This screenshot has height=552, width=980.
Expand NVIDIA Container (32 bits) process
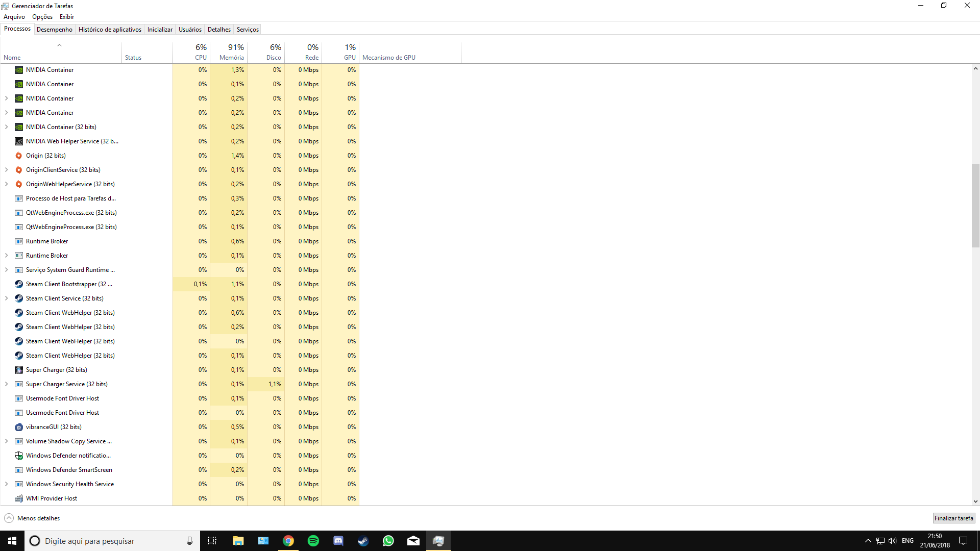[7, 127]
